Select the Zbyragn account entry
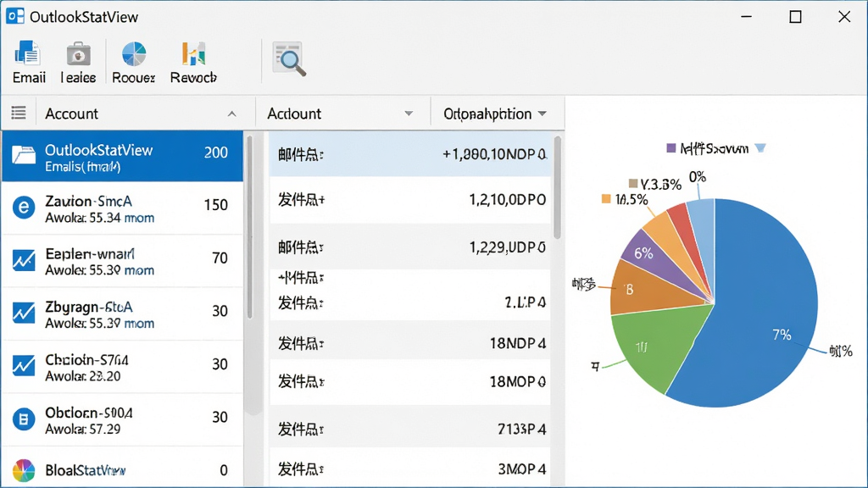 click(x=122, y=313)
